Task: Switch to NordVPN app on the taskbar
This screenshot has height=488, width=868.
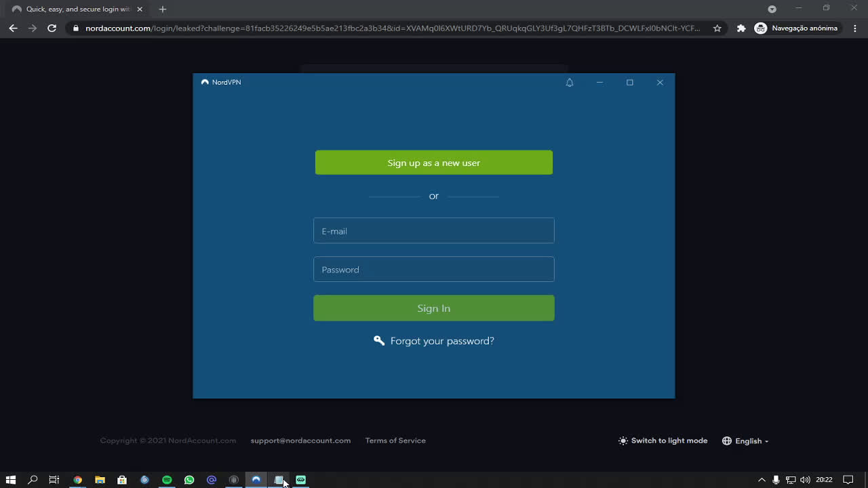Action: tap(256, 480)
